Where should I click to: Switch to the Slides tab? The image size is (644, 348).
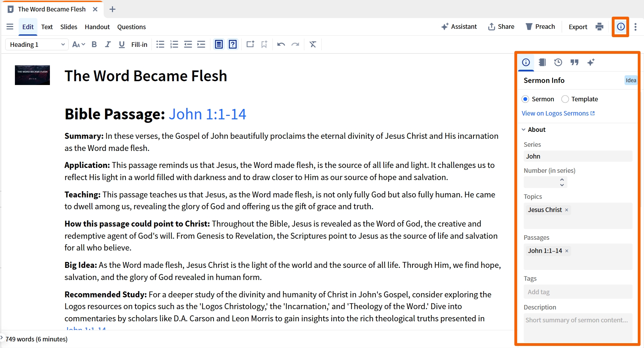pyautogui.click(x=69, y=27)
